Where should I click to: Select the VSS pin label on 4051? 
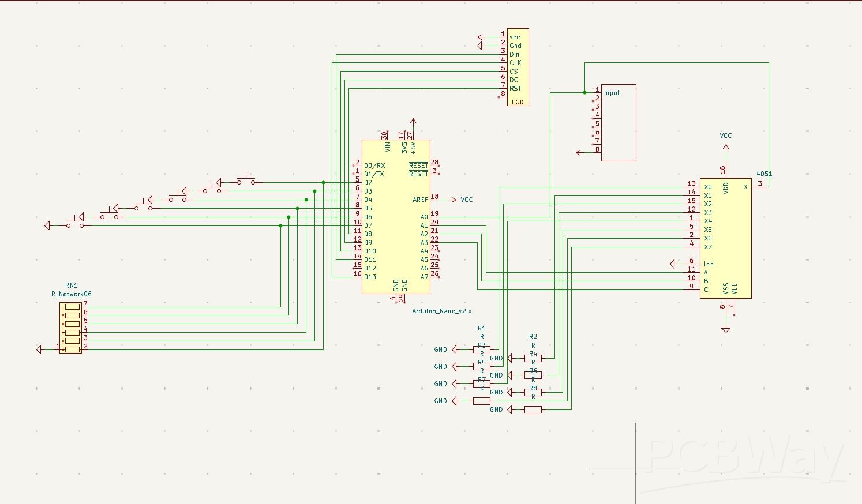coord(726,288)
